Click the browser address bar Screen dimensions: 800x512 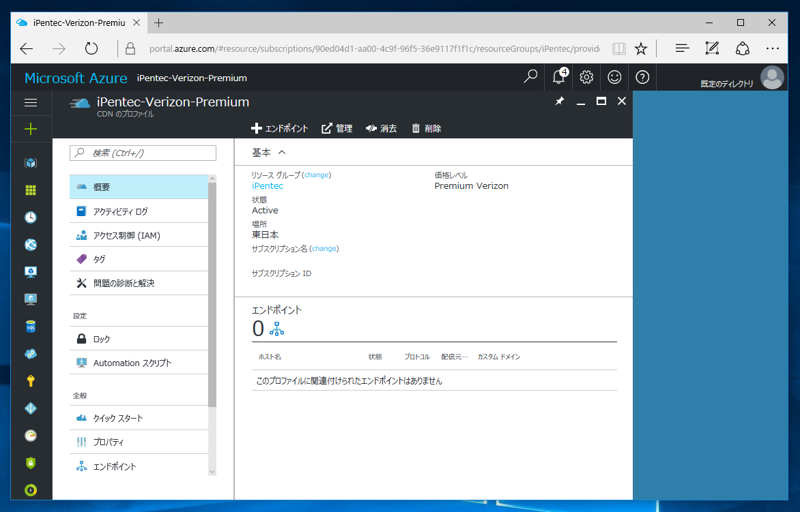click(374, 49)
